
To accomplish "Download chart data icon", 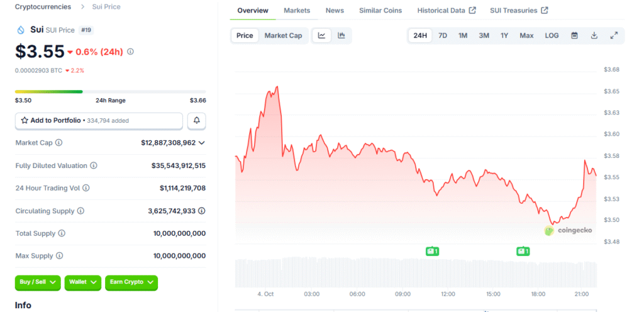I will [594, 36].
